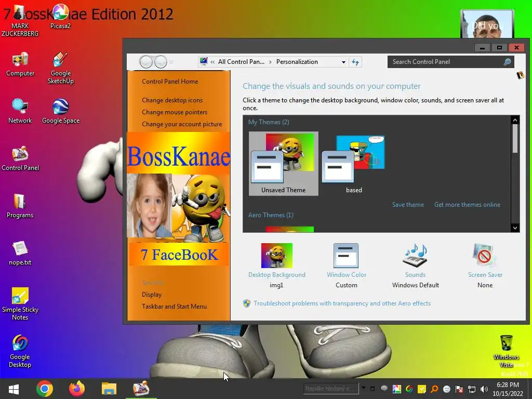Open the Sounds keyboard icon
The width and height of the screenshot is (532, 399).
415,256
